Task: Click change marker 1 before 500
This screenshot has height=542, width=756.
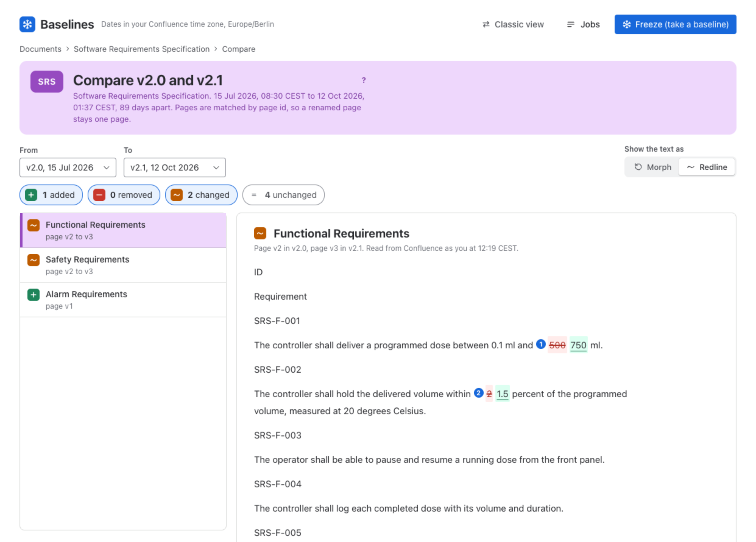Action: click(541, 344)
